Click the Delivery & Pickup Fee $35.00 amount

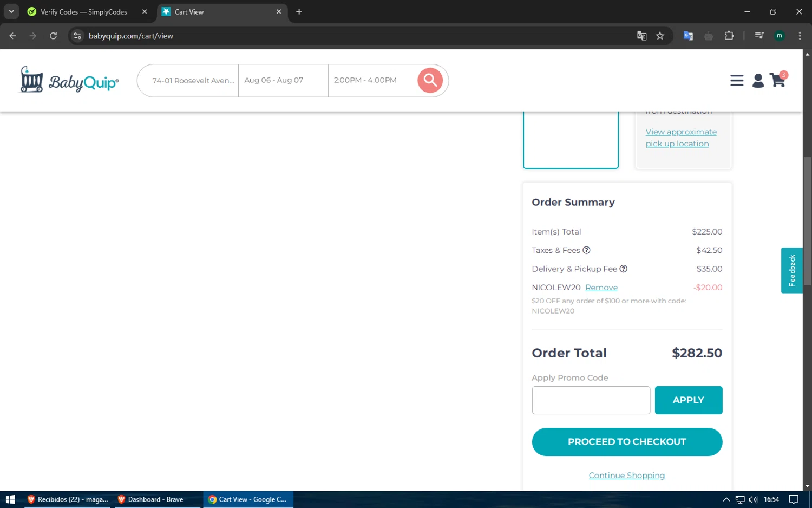pyautogui.click(x=709, y=269)
